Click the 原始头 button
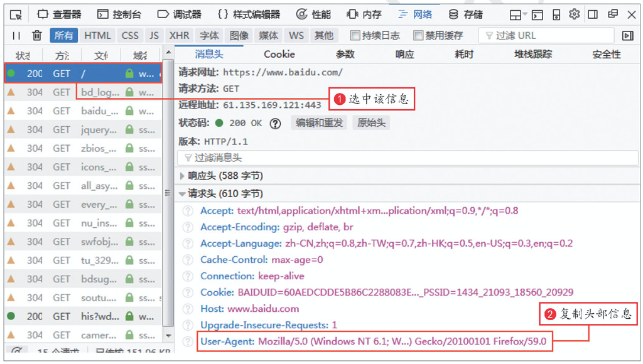 (x=371, y=123)
